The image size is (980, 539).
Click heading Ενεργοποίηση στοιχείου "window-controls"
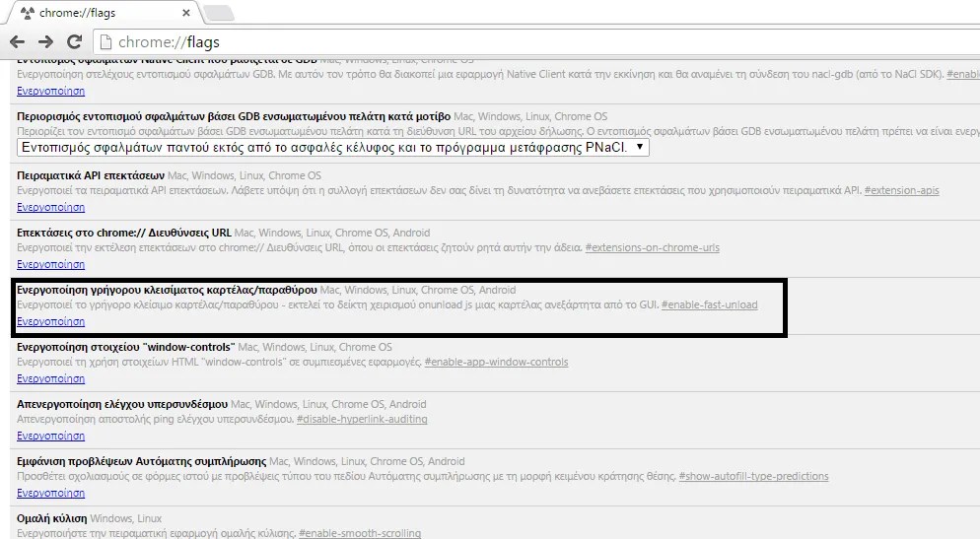click(125, 347)
